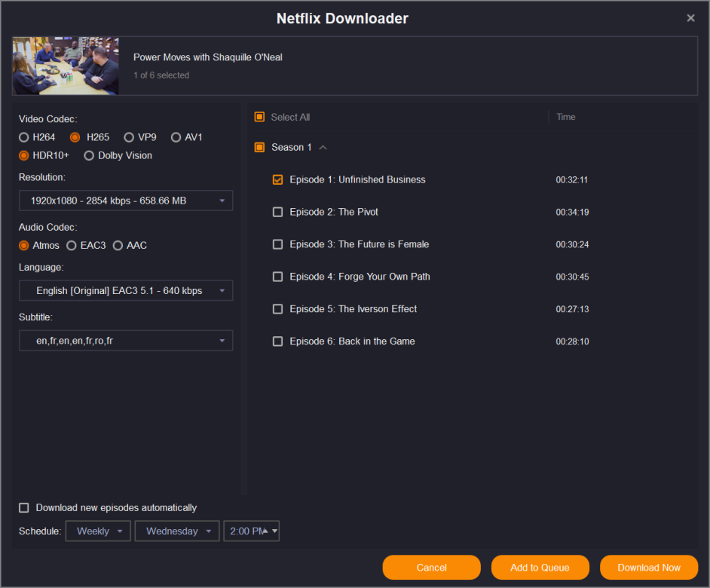Select EAC3 audio codec

pyautogui.click(x=72, y=245)
